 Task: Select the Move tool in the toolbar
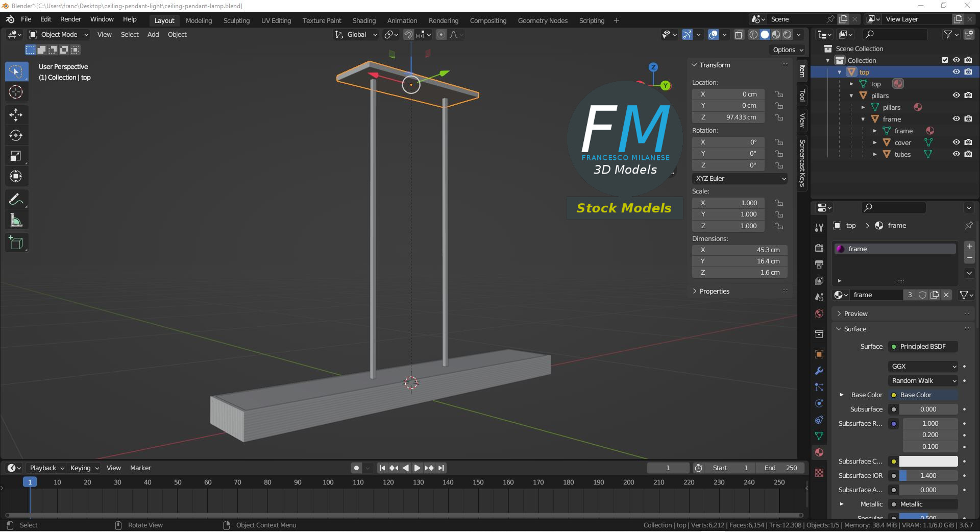(x=16, y=114)
